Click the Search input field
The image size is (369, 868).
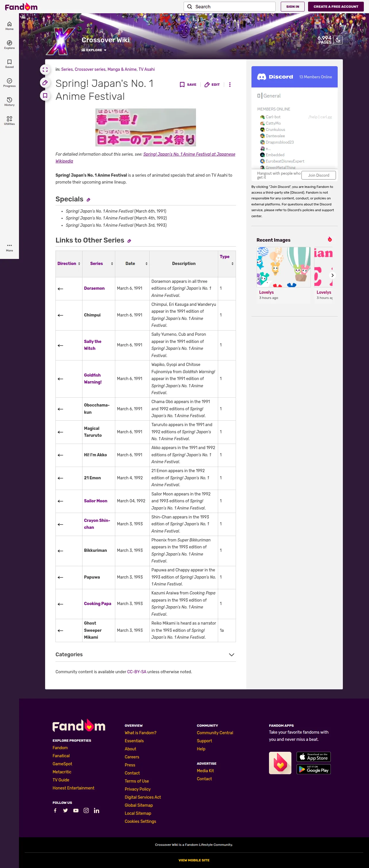point(230,7)
